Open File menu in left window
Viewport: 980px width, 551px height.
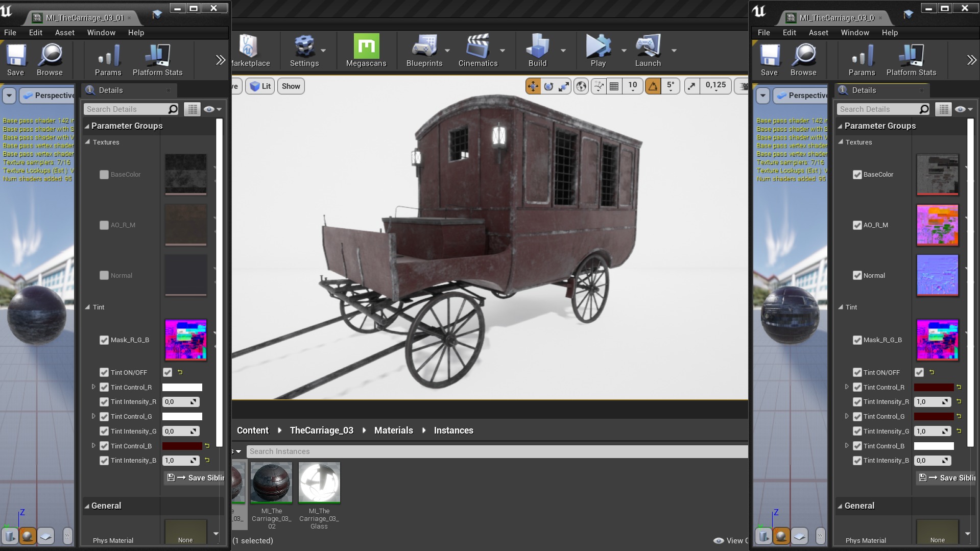pos(10,33)
